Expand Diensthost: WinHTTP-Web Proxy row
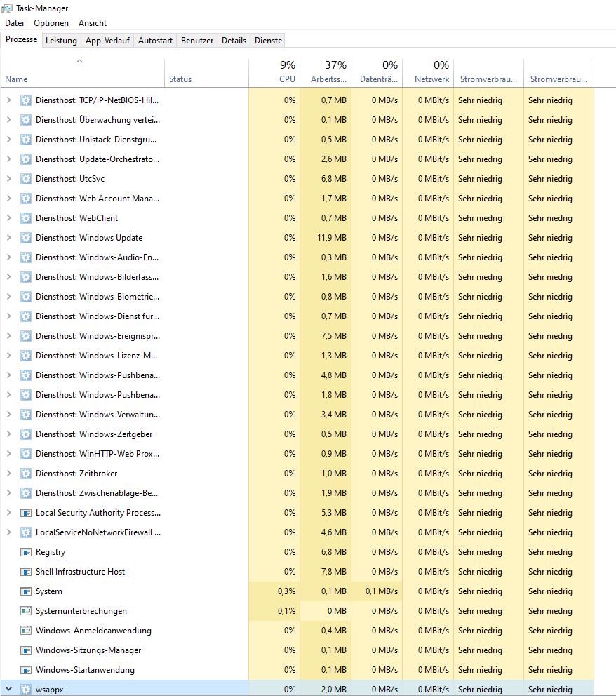This screenshot has width=616, height=698. click(x=8, y=454)
